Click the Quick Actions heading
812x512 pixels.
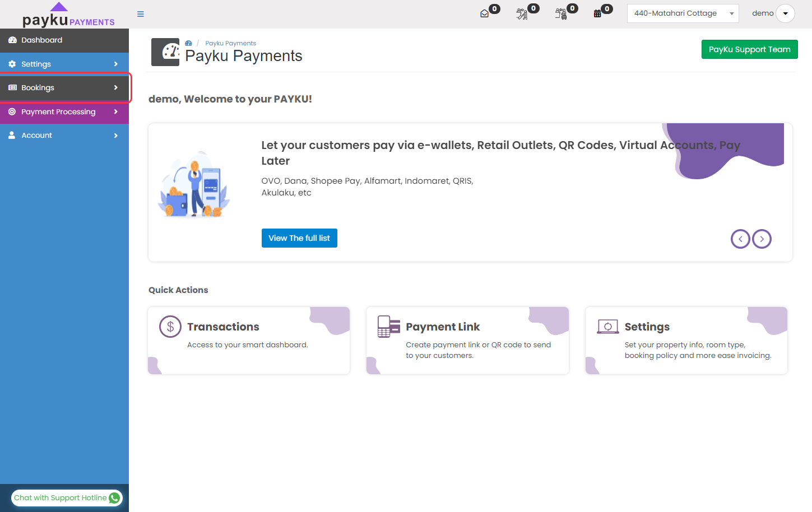pyautogui.click(x=178, y=290)
